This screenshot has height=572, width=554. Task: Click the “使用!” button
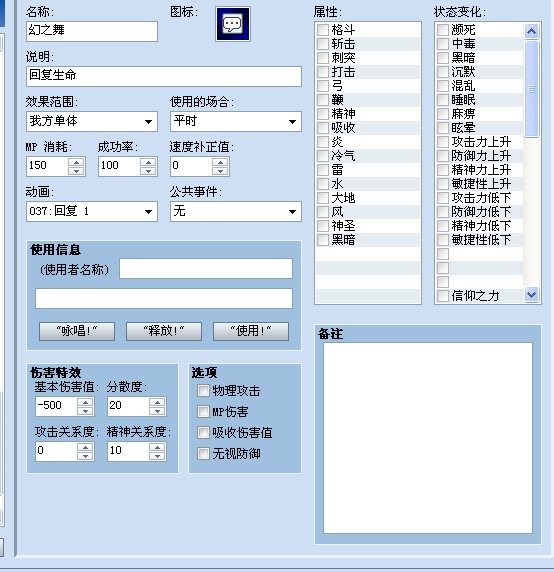pos(251,331)
